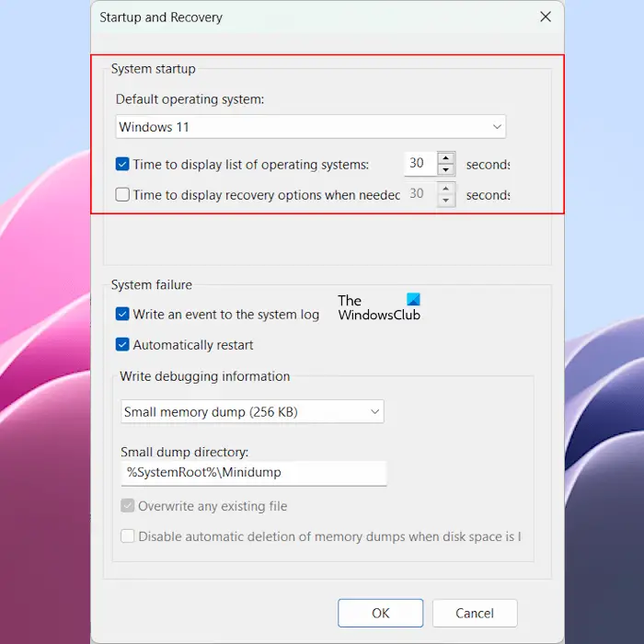Check Disable automatic deletion of memory dumps
644x644 pixels.
tap(127, 536)
